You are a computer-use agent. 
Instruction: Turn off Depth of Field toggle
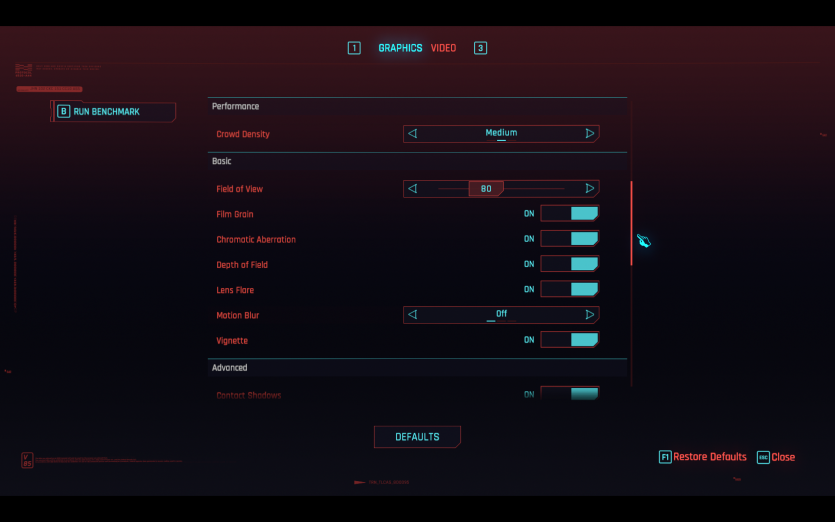click(569, 265)
